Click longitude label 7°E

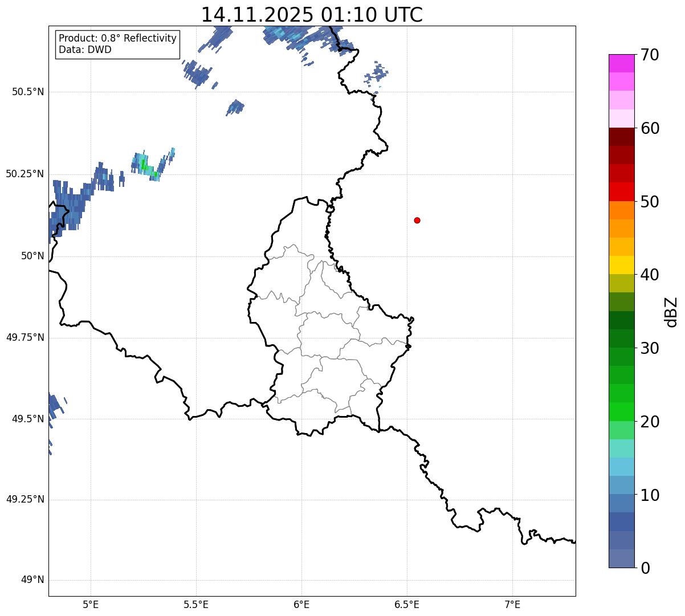(512, 605)
